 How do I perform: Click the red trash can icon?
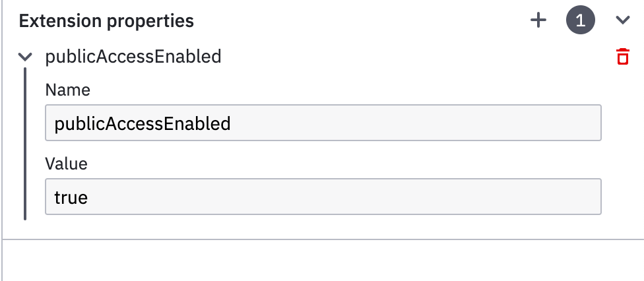[623, 56]
